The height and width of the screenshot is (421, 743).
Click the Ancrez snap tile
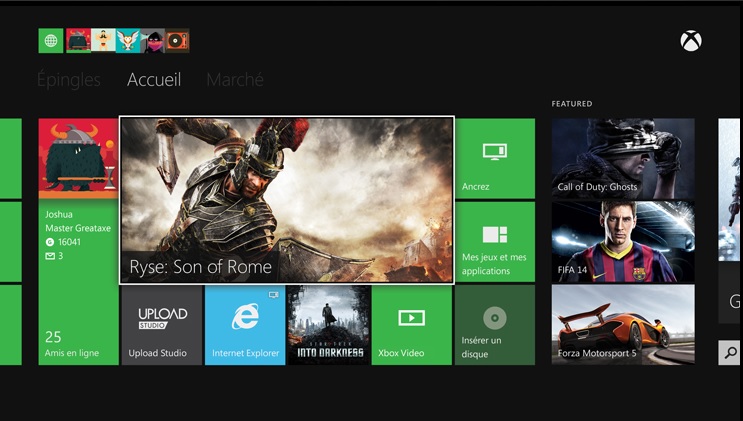coord(495,158)
